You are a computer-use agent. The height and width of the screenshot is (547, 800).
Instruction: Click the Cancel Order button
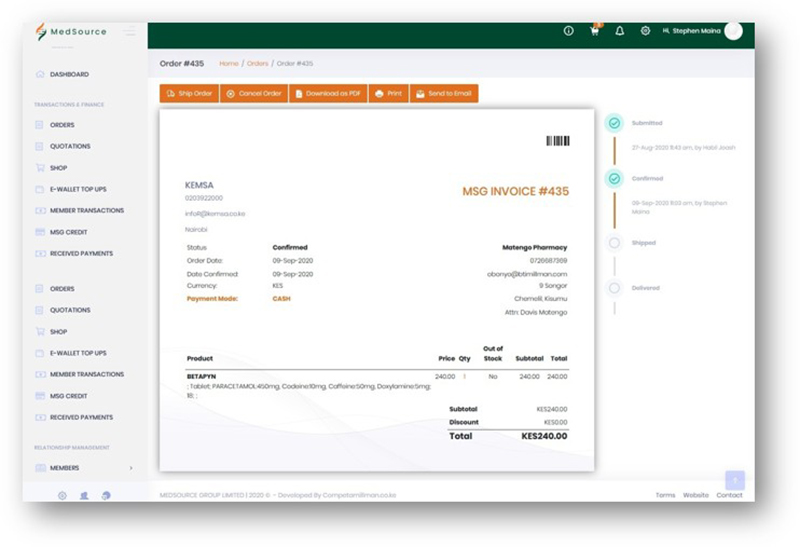[254, 93]
